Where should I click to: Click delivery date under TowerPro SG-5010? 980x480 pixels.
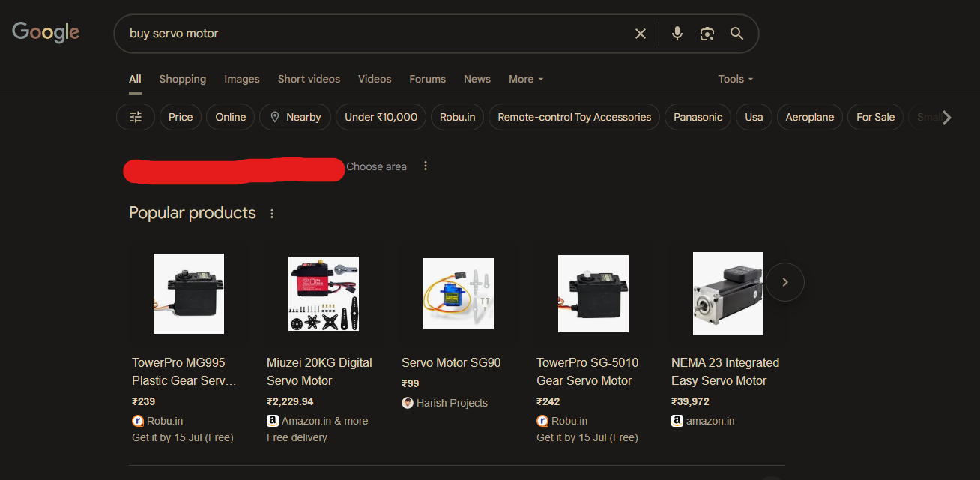pyautogui.click(x=587, y=437)
